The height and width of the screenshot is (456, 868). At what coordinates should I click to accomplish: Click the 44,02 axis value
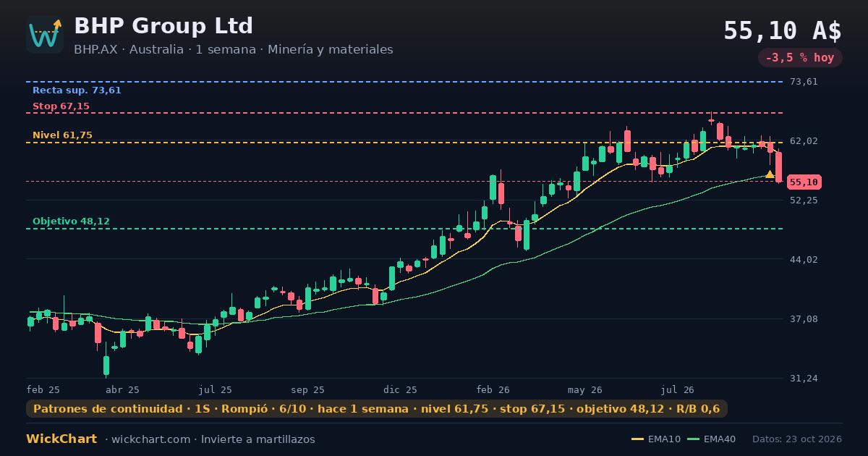tap(804, 260)
